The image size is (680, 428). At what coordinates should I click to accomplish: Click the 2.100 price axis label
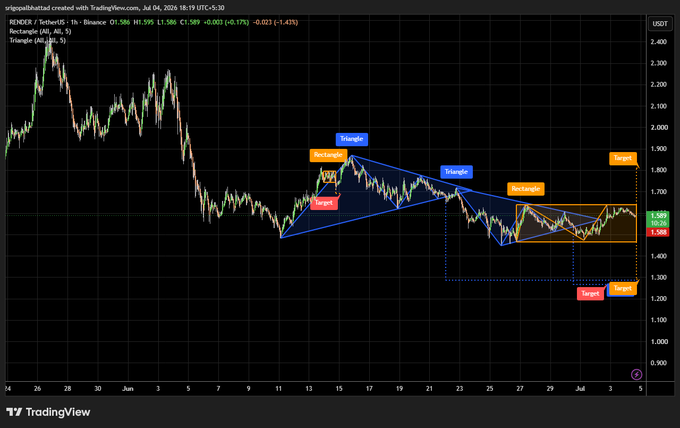659,106
